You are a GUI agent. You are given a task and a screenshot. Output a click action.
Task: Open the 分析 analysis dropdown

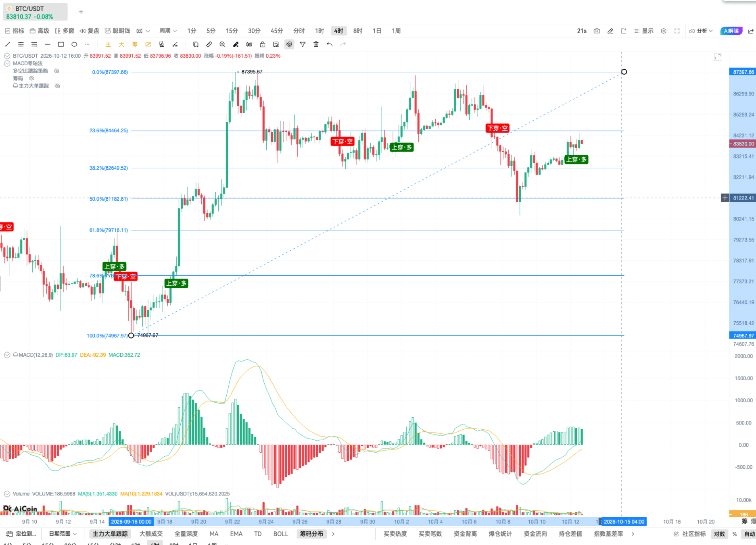point(701,31)
